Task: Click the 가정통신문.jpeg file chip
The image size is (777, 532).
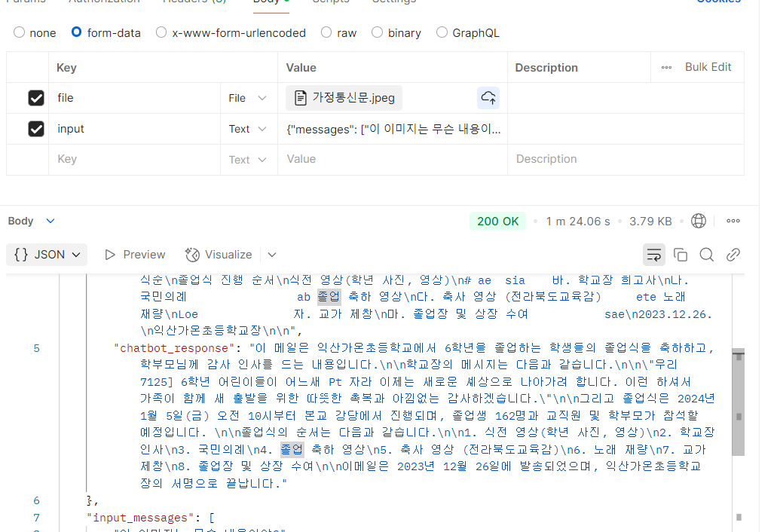Action: 344,97
